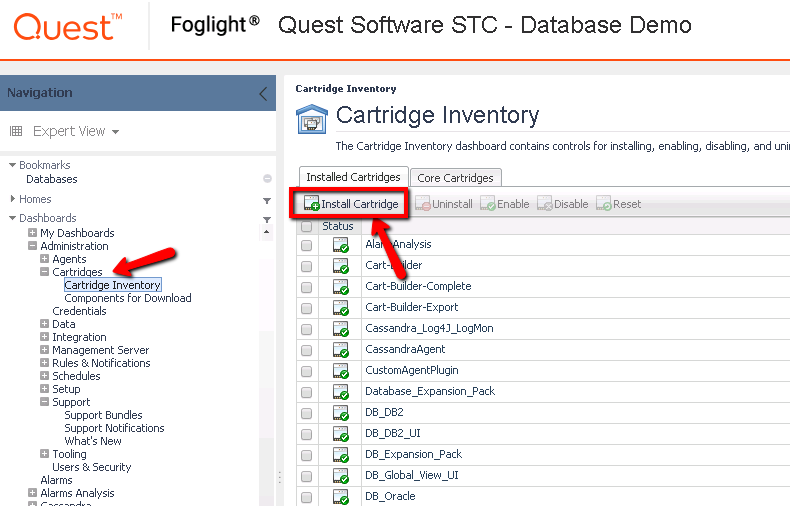
Task: Click the Expert View grid icon
Action: [x=16, y=132]
